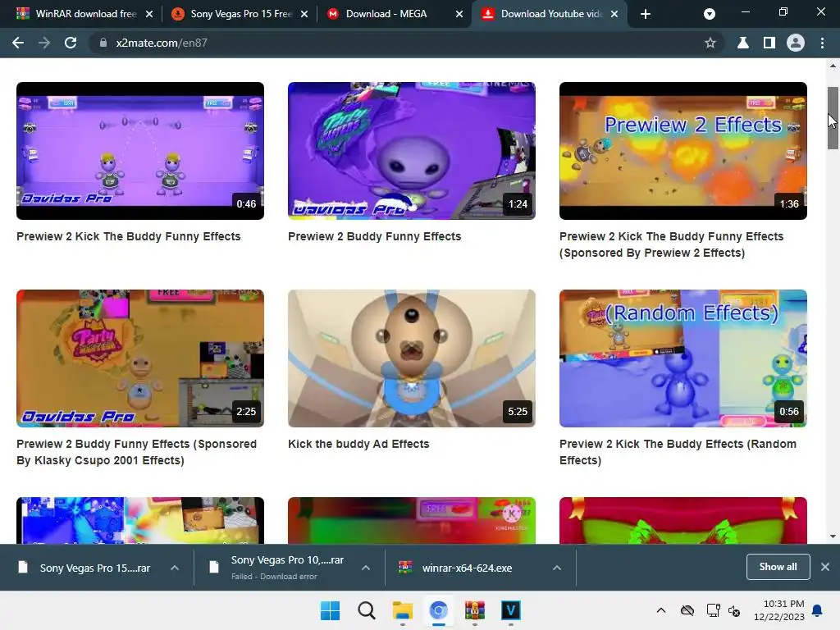840x630 pixels.
Task: Click failed Sony Vegas Pro 10 rar download
Action: 279,568
